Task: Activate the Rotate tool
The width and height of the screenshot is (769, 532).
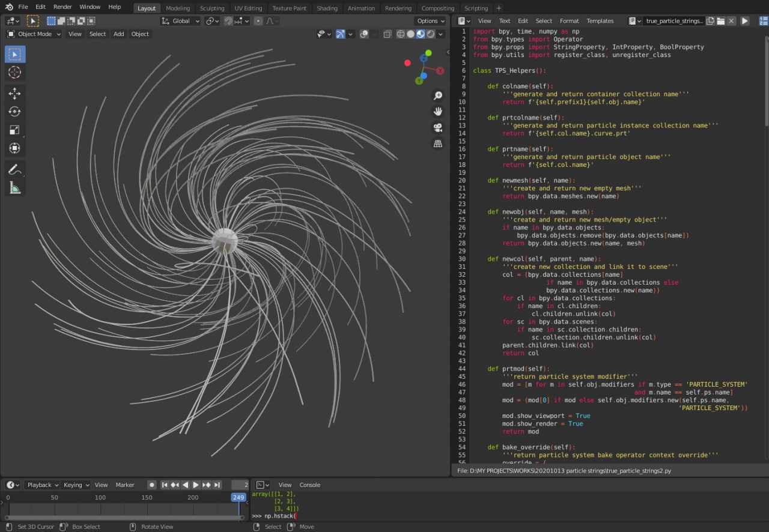Action: pos(14,112)
